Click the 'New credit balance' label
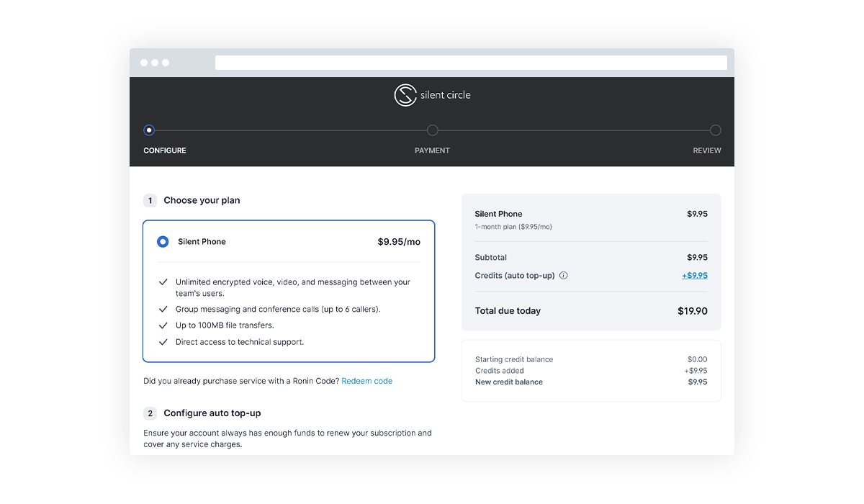The image size is (864, 504). pyautogui.click(x=509, y=382)
